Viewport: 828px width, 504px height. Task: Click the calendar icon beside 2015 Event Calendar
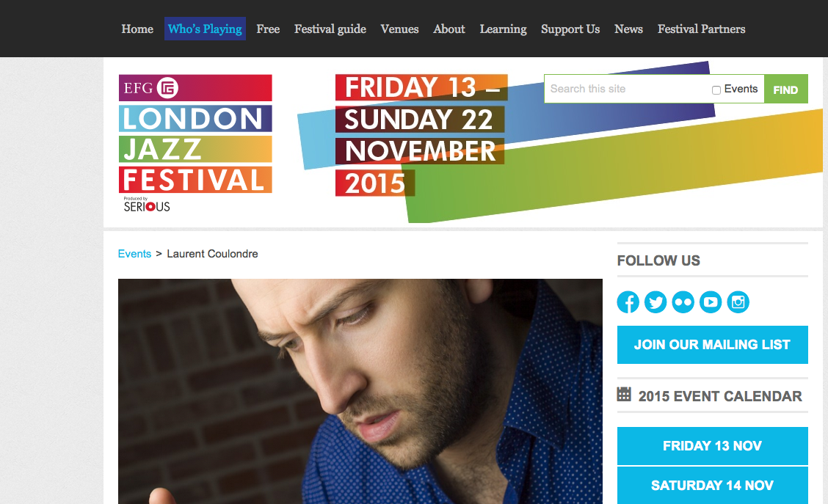point(624,394)
